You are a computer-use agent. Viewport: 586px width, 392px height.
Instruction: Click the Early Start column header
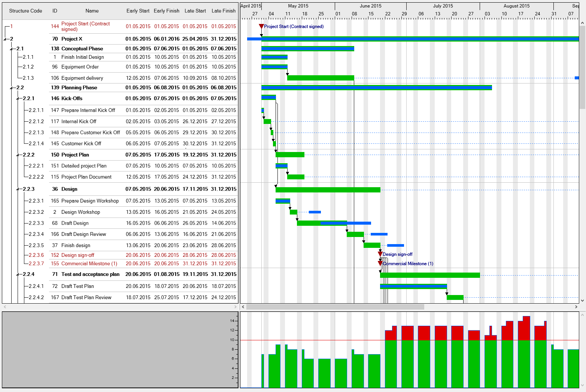[138, 11]
